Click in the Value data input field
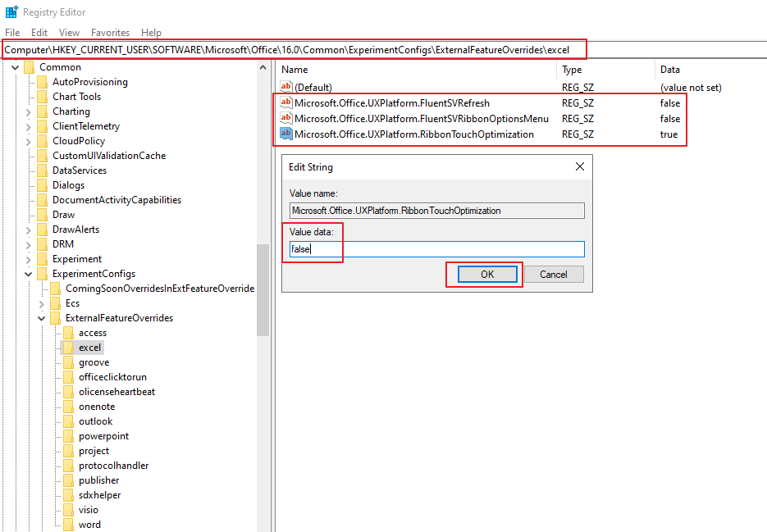Image resolution: width=767 pixels, height=532 pixels. pos(436,249)
